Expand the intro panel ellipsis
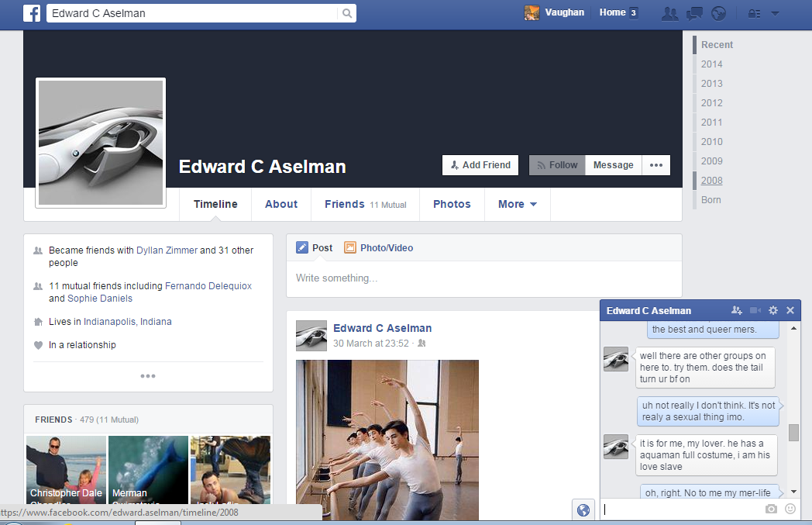The width and height of the screenshot is (812, 525). 148,376
